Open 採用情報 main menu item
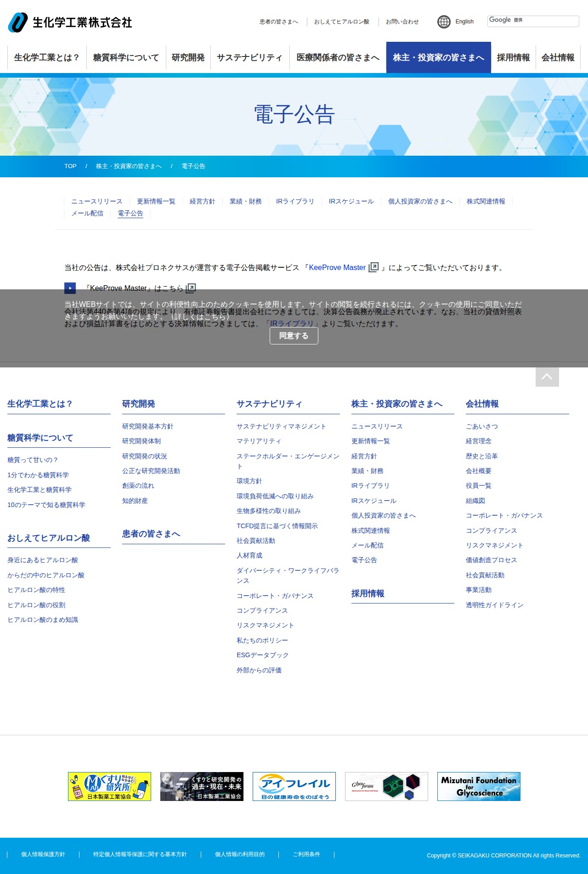 [513, 57]
